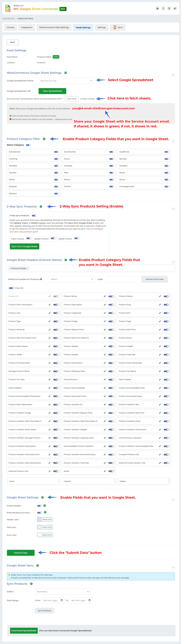The height and width of the screenshot is (644, 181).
Task: Click pencil icon for Product SKU
Action: [x=160, y=313]
